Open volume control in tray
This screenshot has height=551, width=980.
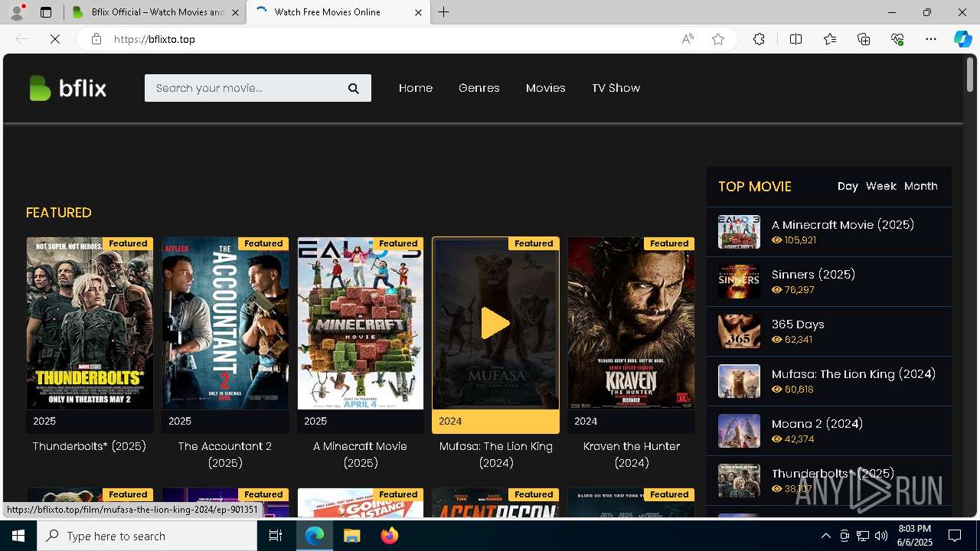pyautogui.click(x=880, y=536)
